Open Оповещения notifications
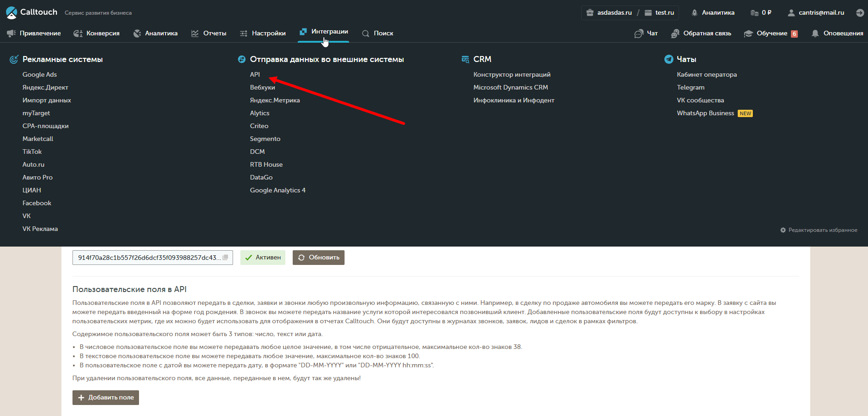868x416 pixels. [837, 33]
